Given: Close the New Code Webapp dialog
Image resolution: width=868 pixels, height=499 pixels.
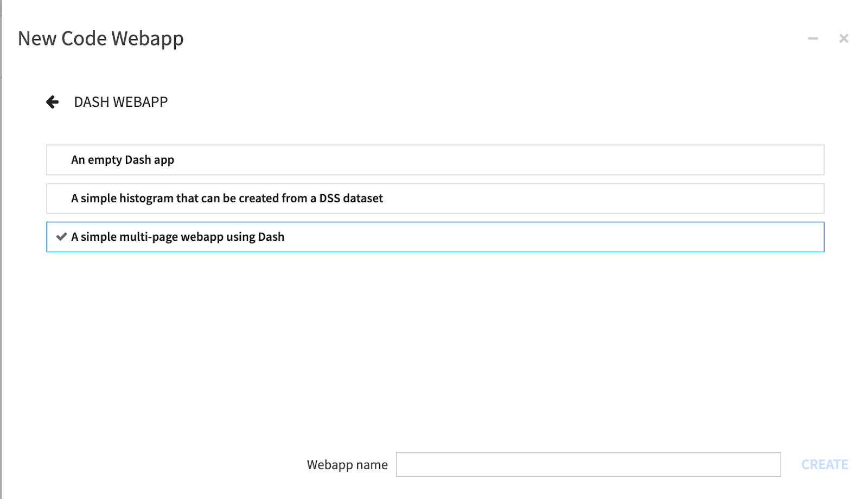Looking at the screenshot, I should tap(844, 39).
